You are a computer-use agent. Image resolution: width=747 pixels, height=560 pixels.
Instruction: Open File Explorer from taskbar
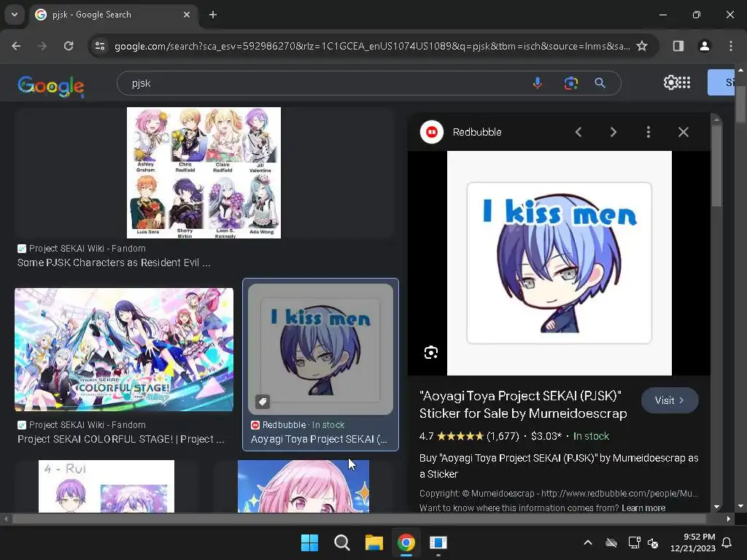(x=374, y=542)
